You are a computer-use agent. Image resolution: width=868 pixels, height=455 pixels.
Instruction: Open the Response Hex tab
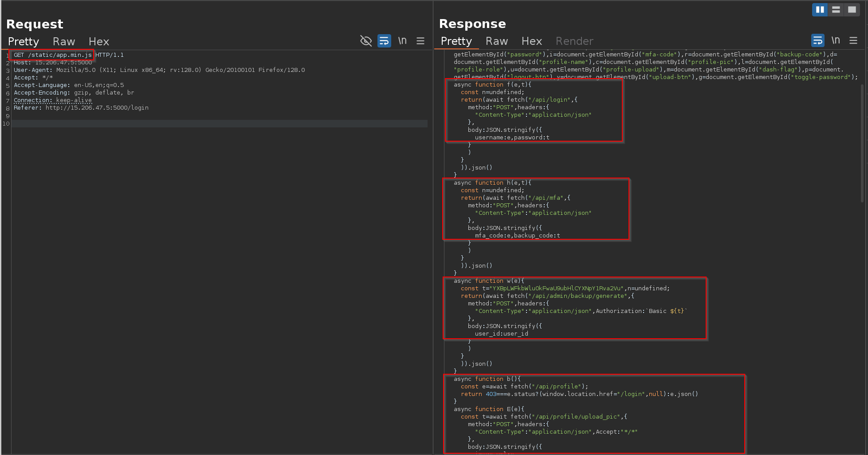tap(531, 41)
